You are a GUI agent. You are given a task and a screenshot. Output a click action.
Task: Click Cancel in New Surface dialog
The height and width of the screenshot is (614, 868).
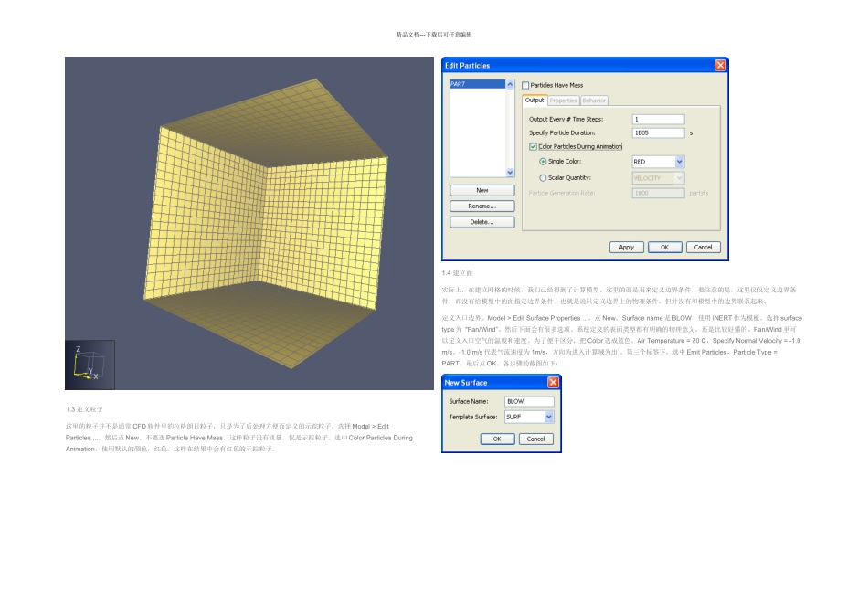[x=535, y=439]
